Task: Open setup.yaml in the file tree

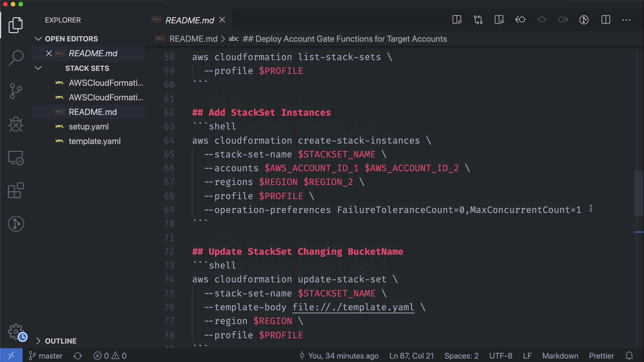Action: pyautogui.click(x=89, y=127)
